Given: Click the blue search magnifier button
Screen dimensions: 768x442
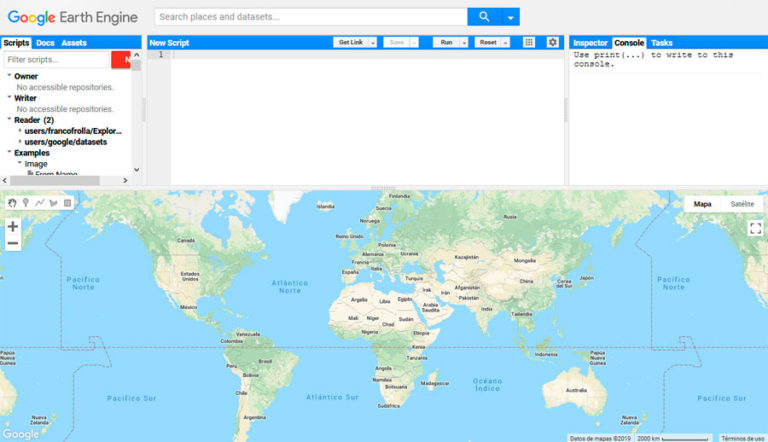Looking at the screenshot, I should 484,17.
